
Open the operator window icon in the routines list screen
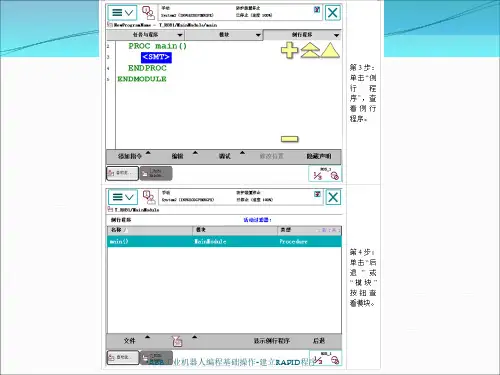tap(149, 197)
